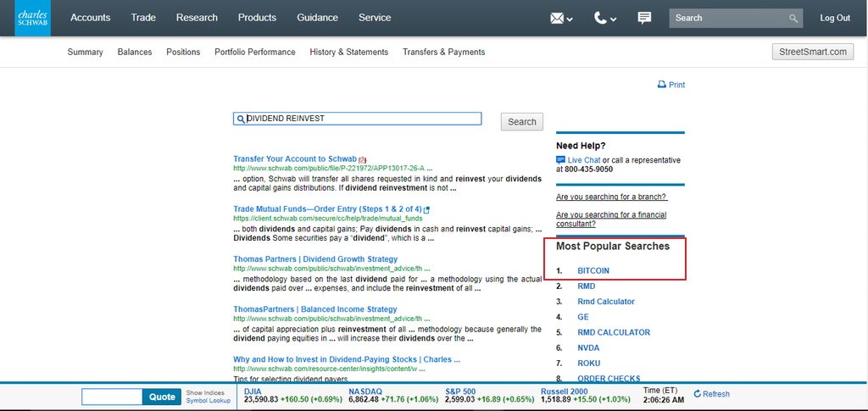Log Out of the account

click(x=835, y=19)
